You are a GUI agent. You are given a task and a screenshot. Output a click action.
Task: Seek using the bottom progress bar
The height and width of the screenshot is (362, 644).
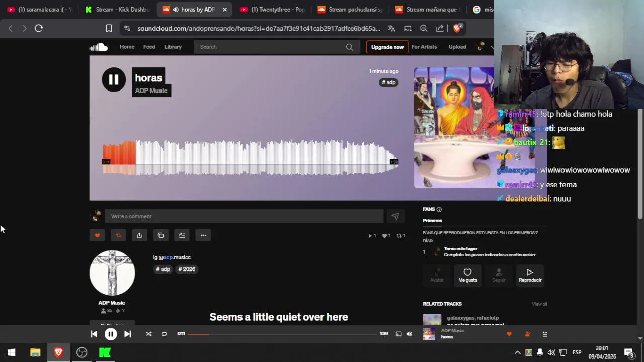(282, 334)
